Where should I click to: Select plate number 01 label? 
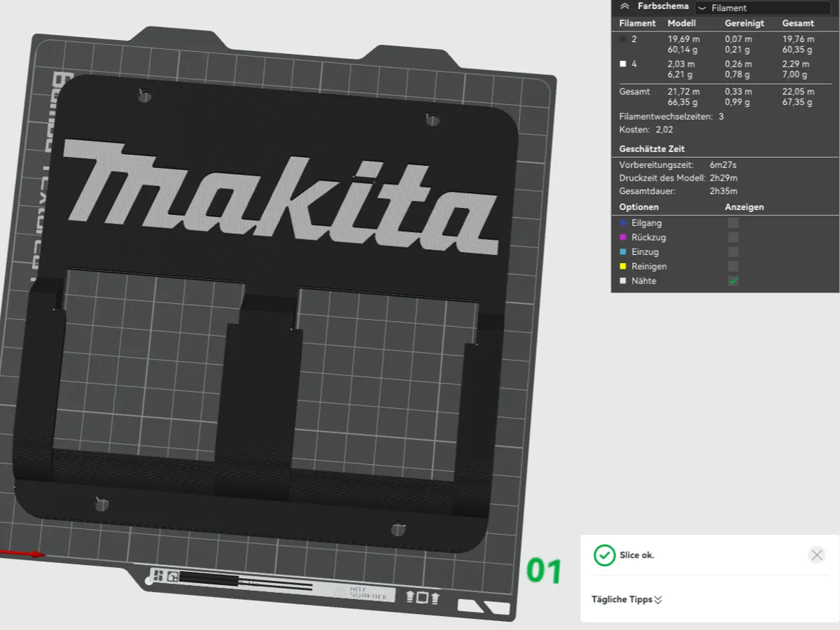[x=544, y=572]
